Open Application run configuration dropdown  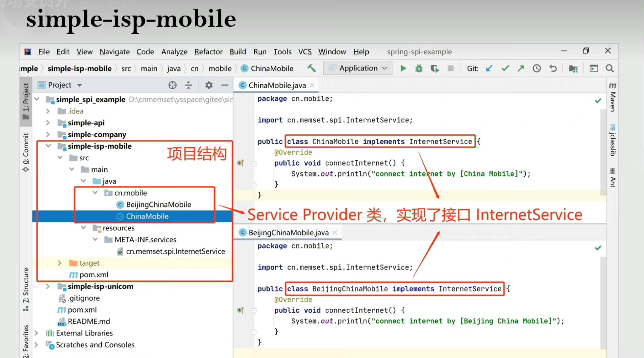click(358, 68)
